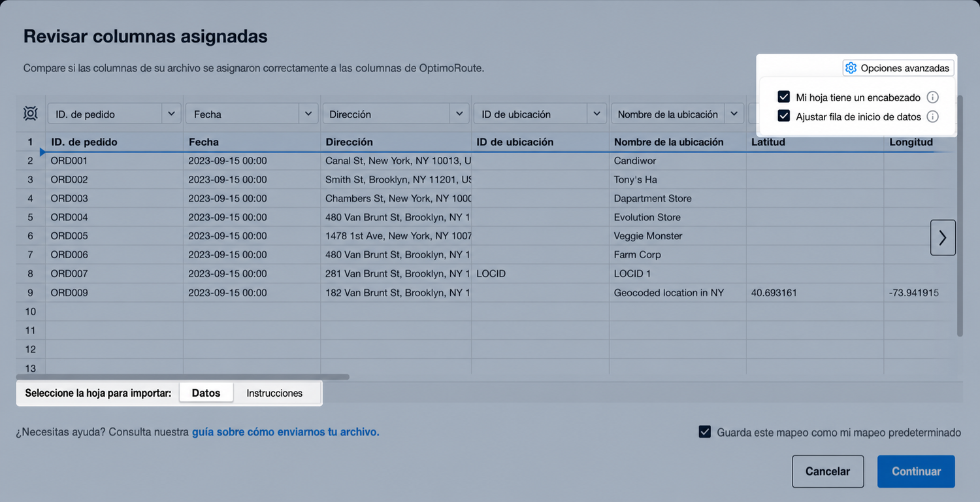Click location name Dapartment Store
The width and height of the screenshot is (980, 502).
[678, 199]
